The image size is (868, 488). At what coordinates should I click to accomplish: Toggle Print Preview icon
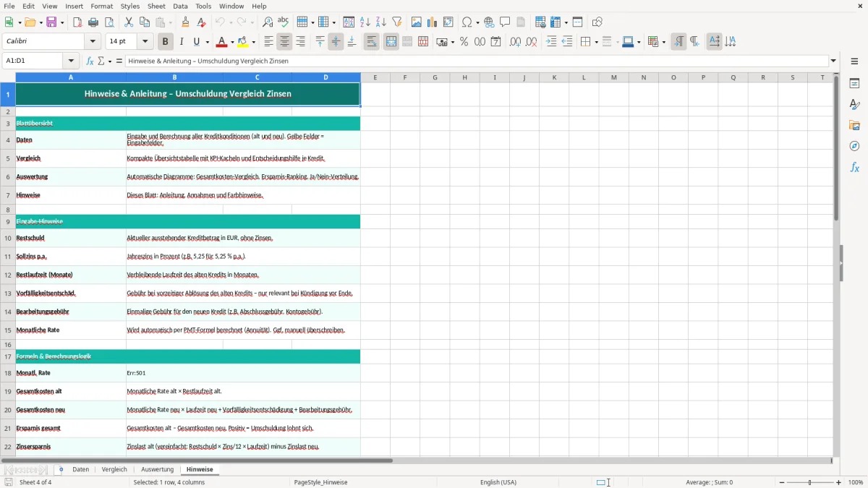point(109,22)
